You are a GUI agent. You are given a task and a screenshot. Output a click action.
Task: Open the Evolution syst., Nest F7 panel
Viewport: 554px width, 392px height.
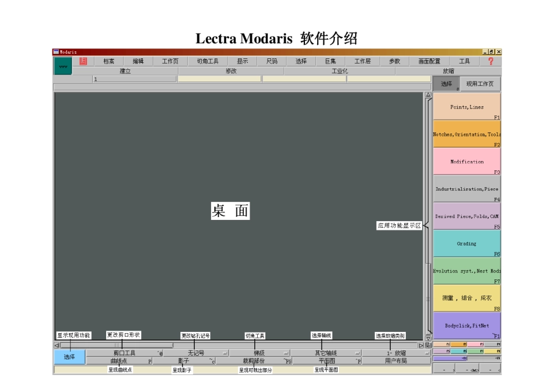[x=467, y=271]
